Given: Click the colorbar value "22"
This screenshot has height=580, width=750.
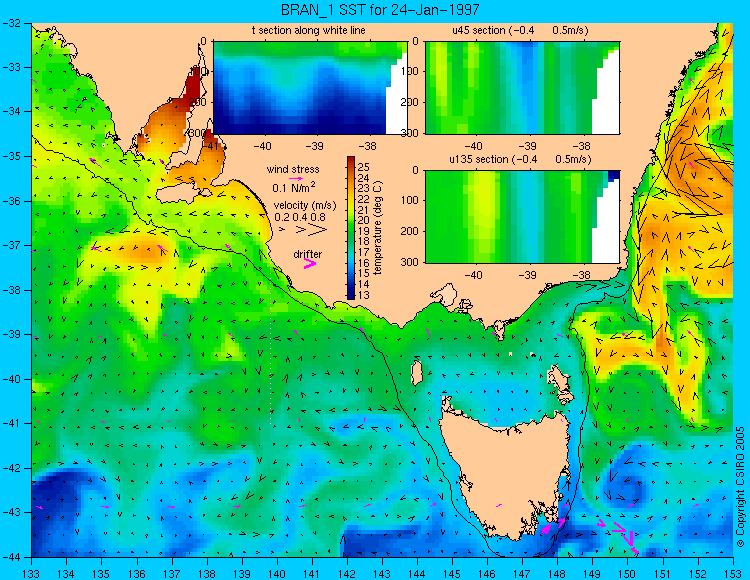Looking at the screenshot, I should click(x=364, y=199).
